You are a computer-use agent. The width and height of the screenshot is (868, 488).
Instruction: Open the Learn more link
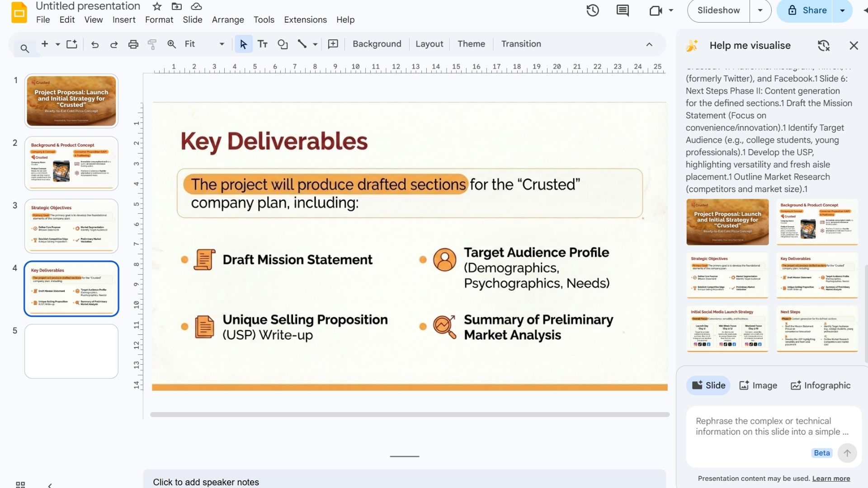[831, 479]
